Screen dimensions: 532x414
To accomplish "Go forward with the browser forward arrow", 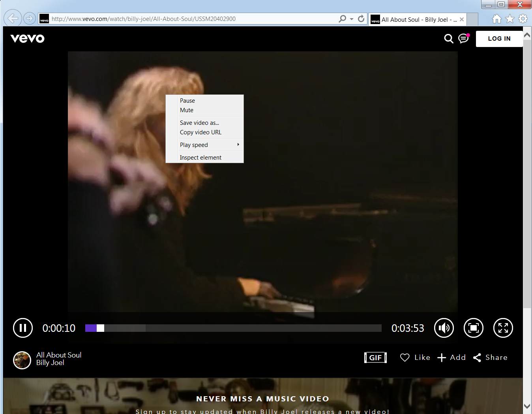I will [x=29, y=18].
